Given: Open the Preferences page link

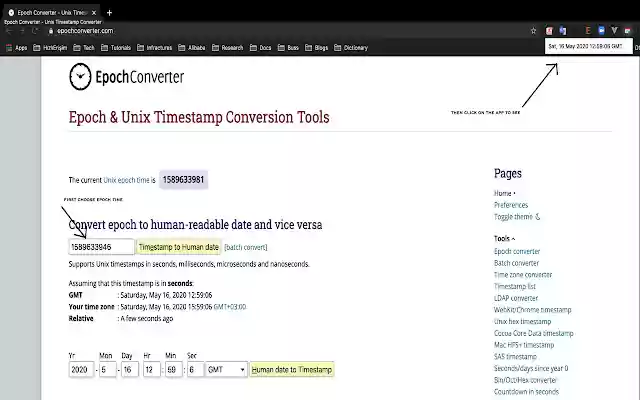Looking at the screenshot, I should [511, 205].
